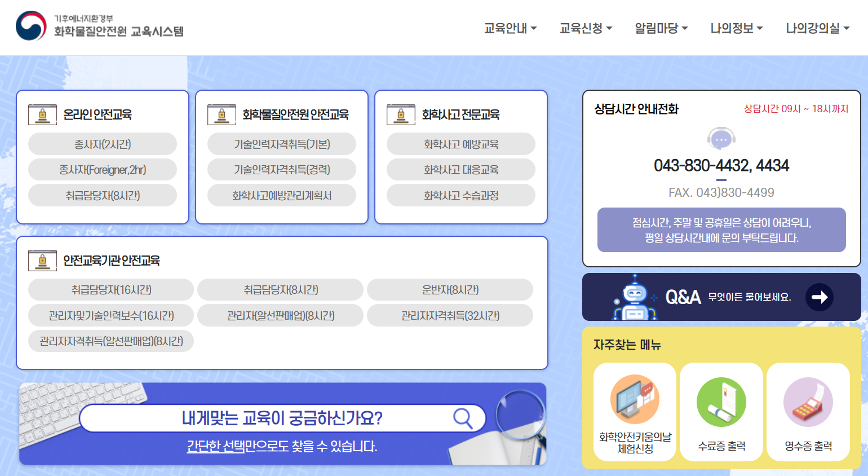Screen dimensions: 868x476
Task: Open 화학사고예방관리계획서 course
Action: pos(282,195)
